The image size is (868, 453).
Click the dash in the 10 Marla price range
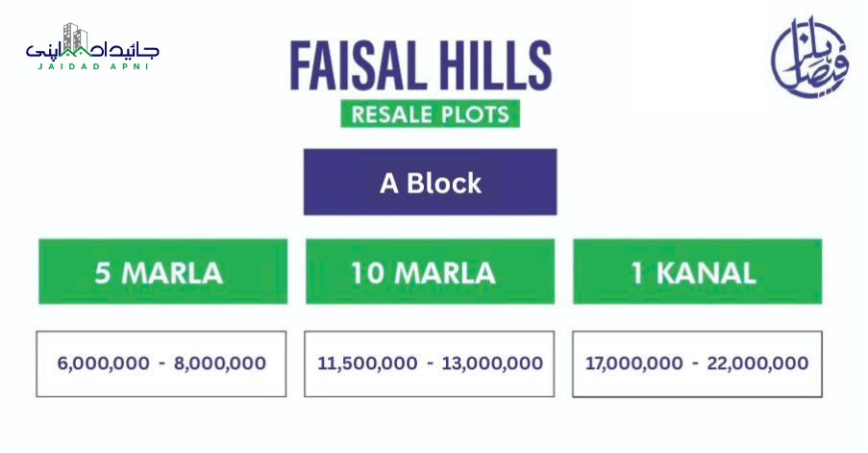(x=430, y=364)
